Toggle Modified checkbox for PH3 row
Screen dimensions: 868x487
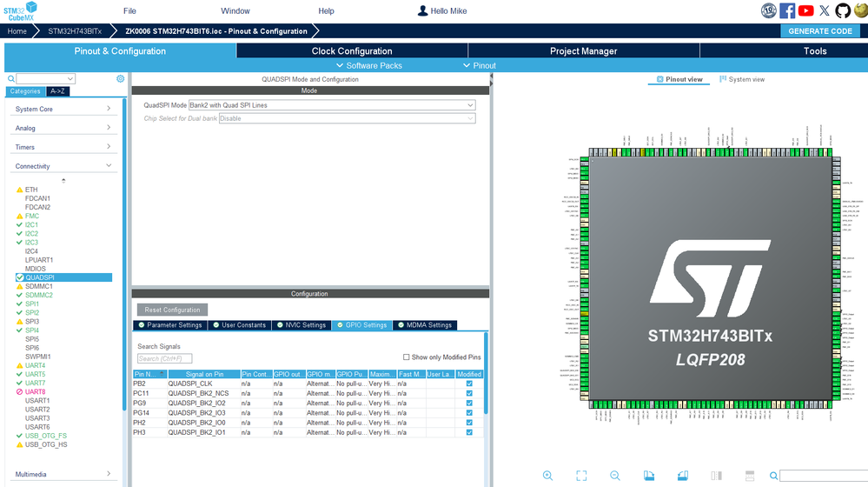click(469, 432)
